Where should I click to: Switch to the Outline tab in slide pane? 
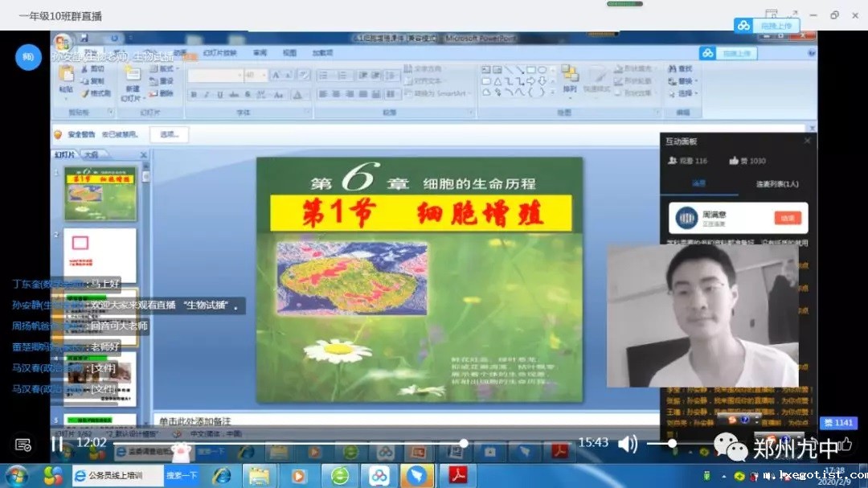coord(92,154)
